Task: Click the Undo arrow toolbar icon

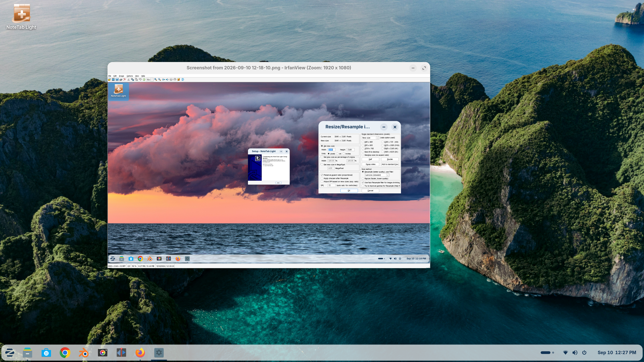Action: [x=141, y=79]
